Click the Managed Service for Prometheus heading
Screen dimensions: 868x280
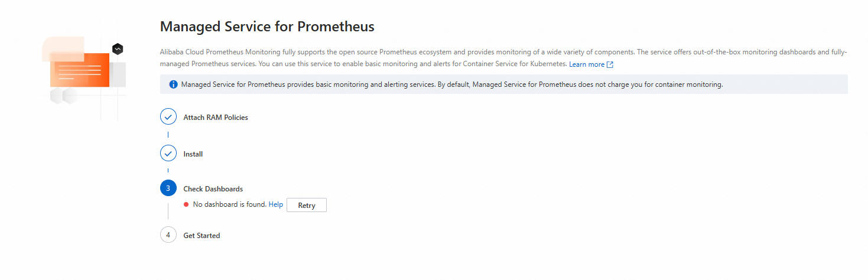click(267, 27)
